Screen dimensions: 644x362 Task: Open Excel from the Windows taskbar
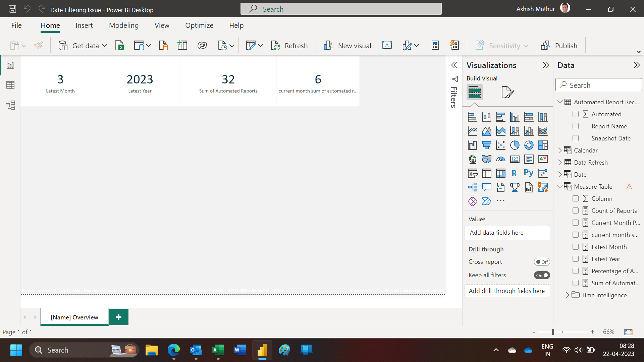point(218,350)
